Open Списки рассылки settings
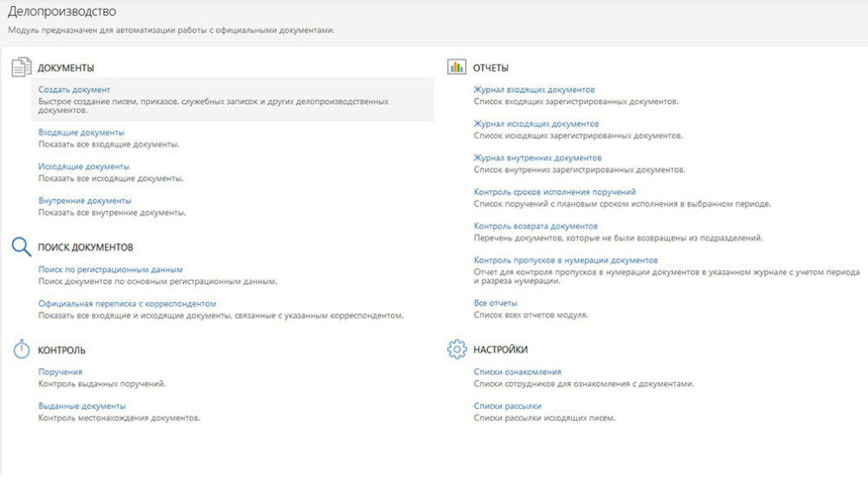This screenshot has height=488, width=868. 507,406
